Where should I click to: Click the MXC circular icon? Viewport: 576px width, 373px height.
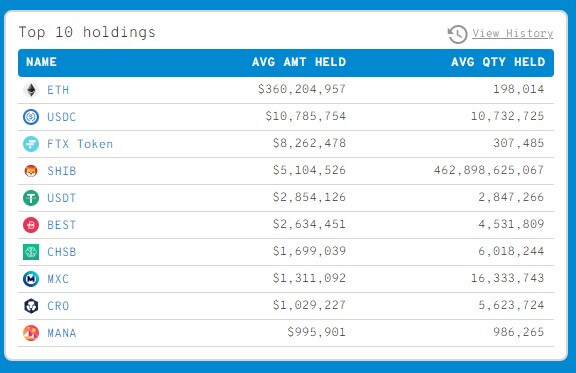[x=31, y=279]
